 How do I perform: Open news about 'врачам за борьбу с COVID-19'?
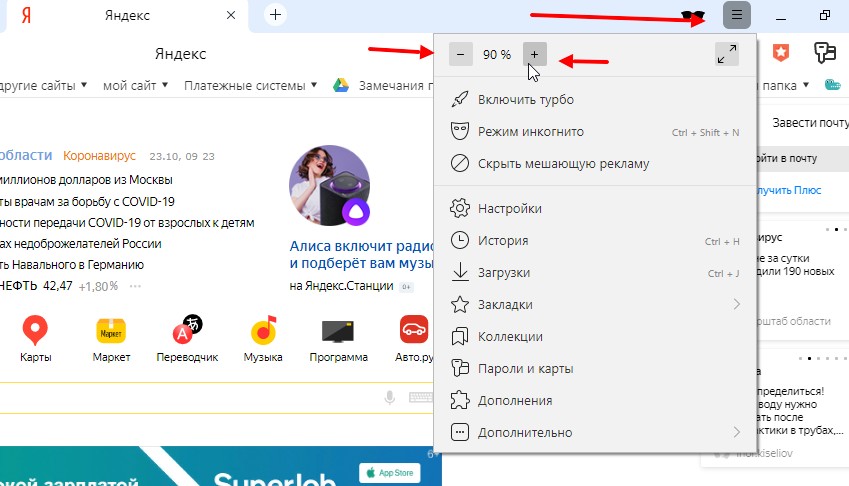pyautogui.click(x=87, y=202)
